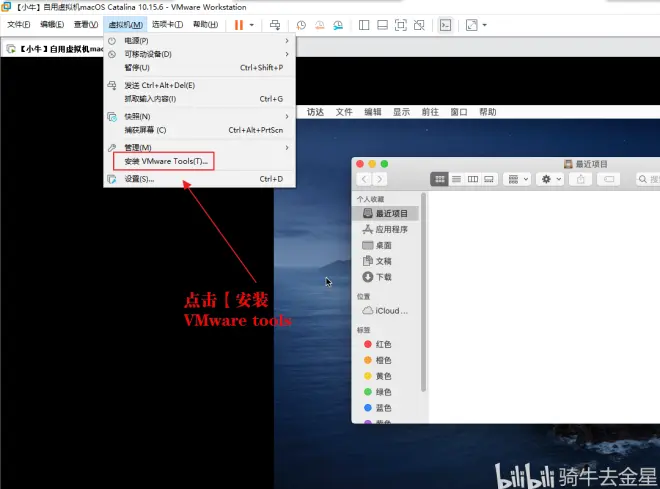Open Finder group-by dropdown

click(x=517, y=179)
